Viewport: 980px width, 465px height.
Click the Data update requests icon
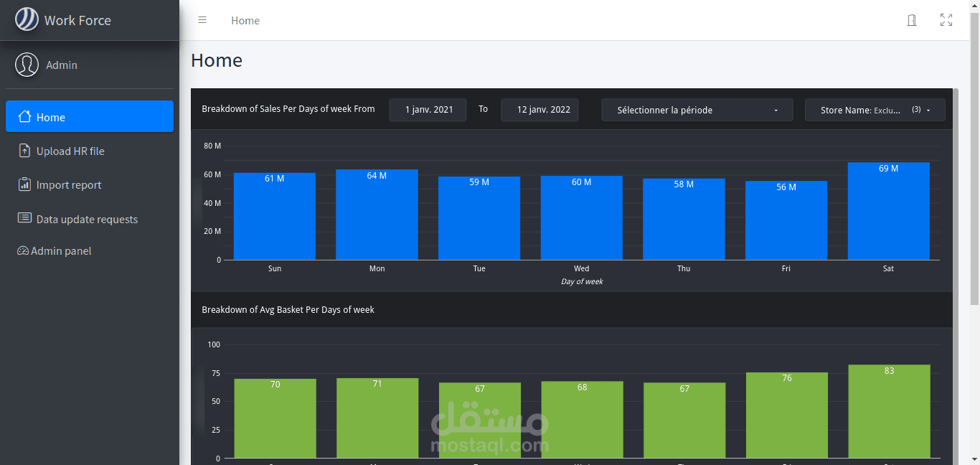tap(24, 218)
